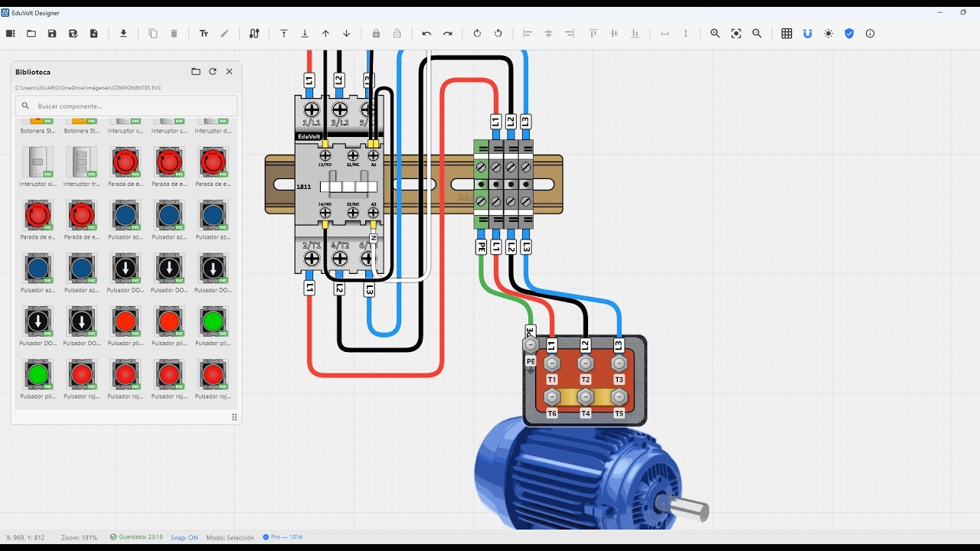This screenshot has height=551, width=980.
Task: Click the open padlock unlock icon
Action: [x=397, y=34]
